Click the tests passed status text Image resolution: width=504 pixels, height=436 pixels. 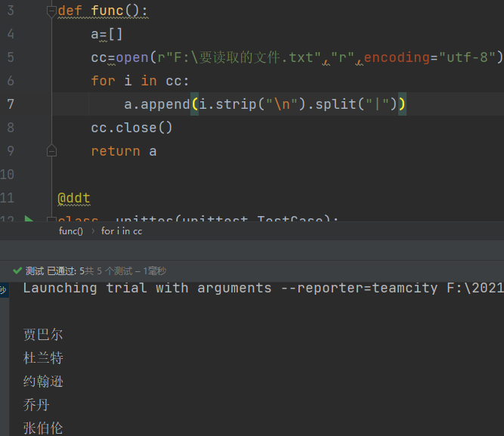(96, 271)
